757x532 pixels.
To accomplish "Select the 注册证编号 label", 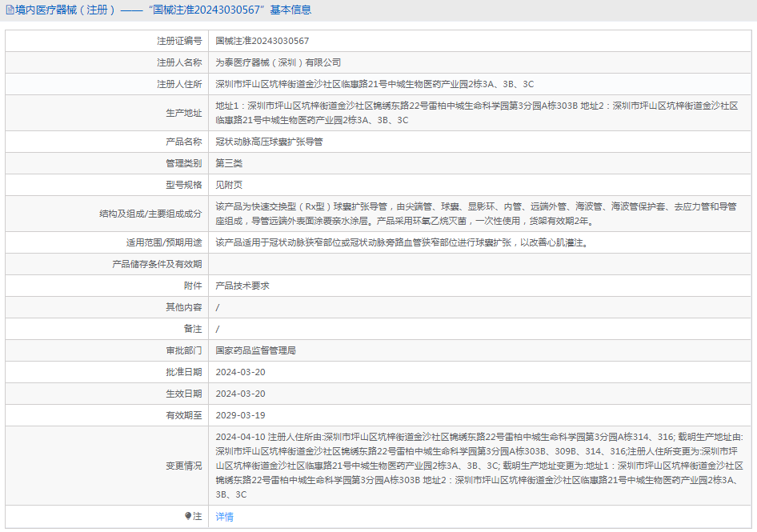I will pyautogui.click(x=179, y=41).
